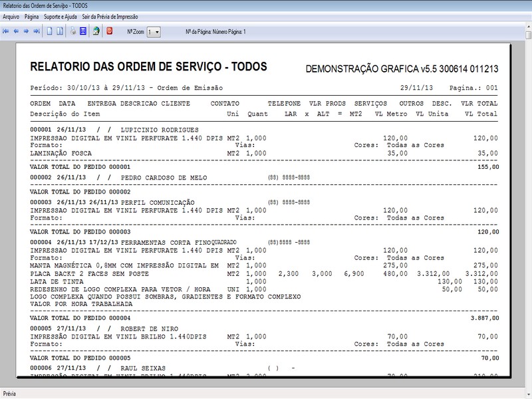532x399 pixels.
Task: Choose zoom level 1 from zoom selector
Action: (x=150, y=31)
